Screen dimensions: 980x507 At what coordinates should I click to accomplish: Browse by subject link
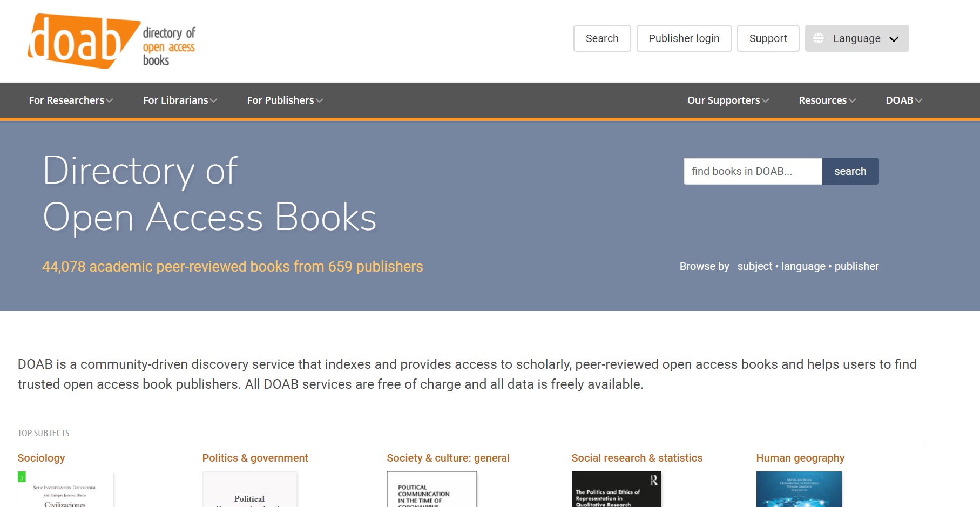pyautogui.click(x=755, y=266)
